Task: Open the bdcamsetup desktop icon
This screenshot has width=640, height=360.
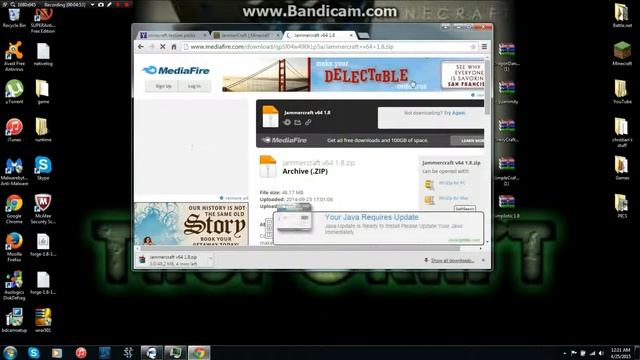Action: [x=14, y=320]
